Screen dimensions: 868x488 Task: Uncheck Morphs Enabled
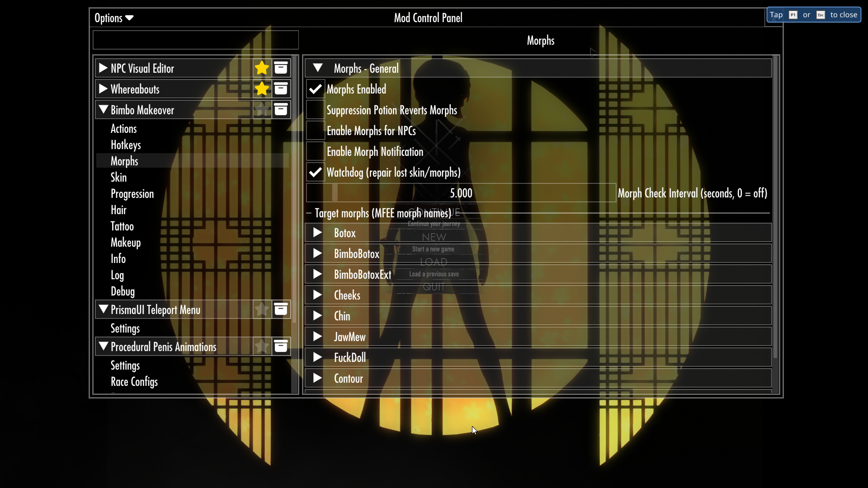pyautogui.click(x=316, y=89)
